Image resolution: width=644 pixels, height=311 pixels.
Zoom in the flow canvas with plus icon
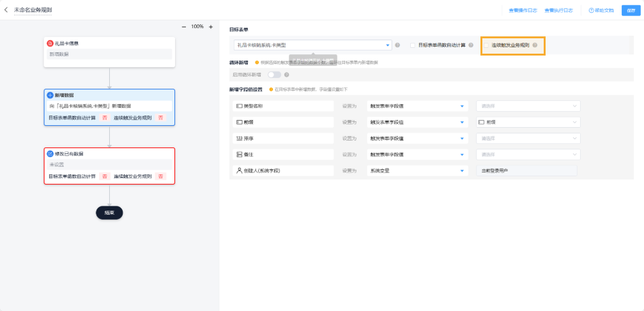click(211, 27)
